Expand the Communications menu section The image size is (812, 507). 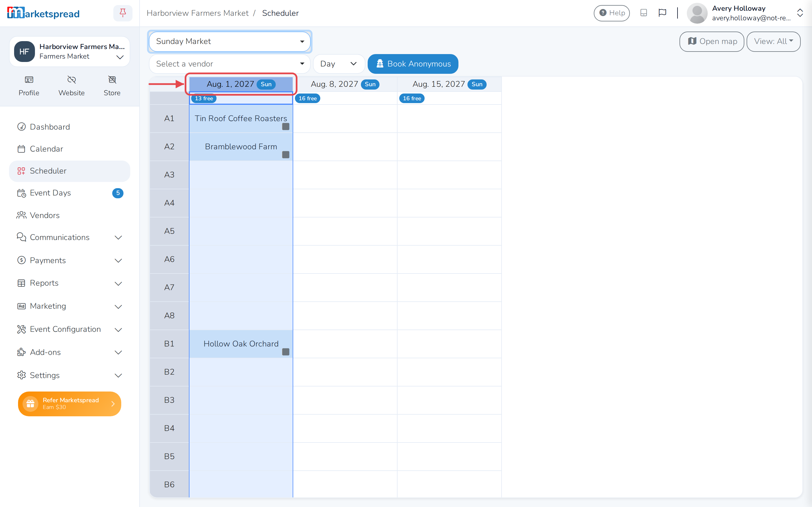tap(69, 237)
